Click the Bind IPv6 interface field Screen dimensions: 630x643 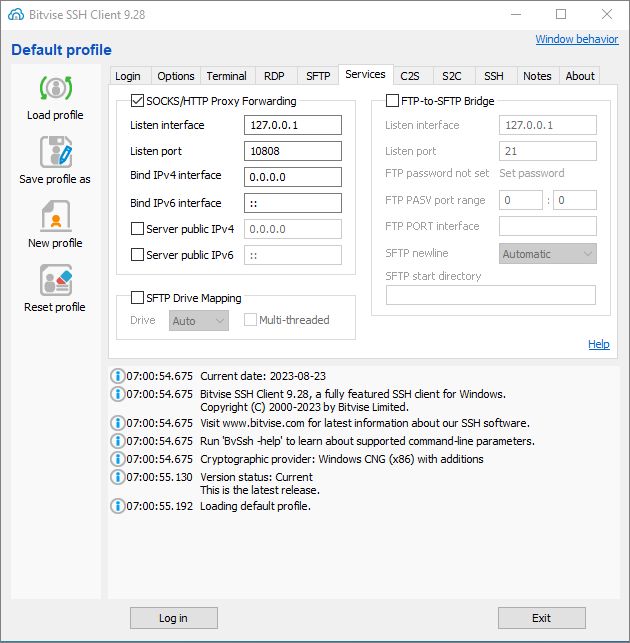(293, 203)
